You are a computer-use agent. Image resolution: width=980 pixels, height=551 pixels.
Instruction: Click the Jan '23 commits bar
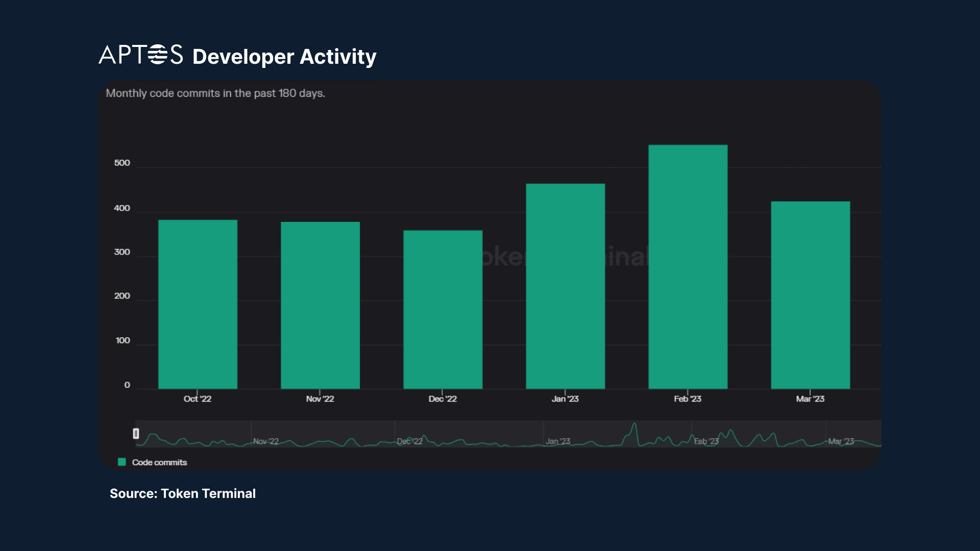pyautogui.click(x=565, y=286)
